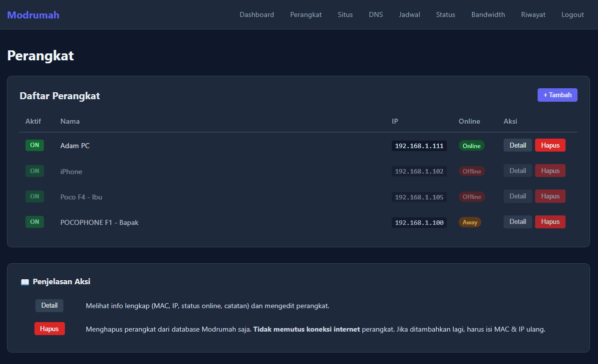Open Detail for POCOPHONE F1 - Bapak

[x=518, y=222]
